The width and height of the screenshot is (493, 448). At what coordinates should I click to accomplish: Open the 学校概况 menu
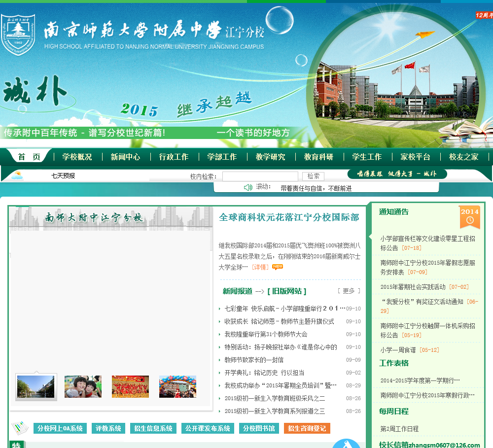click(77, 157)
